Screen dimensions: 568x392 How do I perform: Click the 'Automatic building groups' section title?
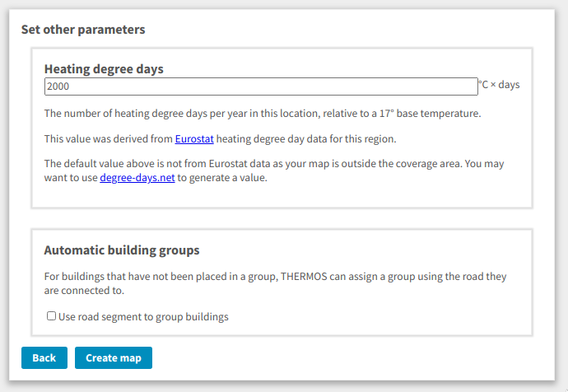(x=122, y=250)
